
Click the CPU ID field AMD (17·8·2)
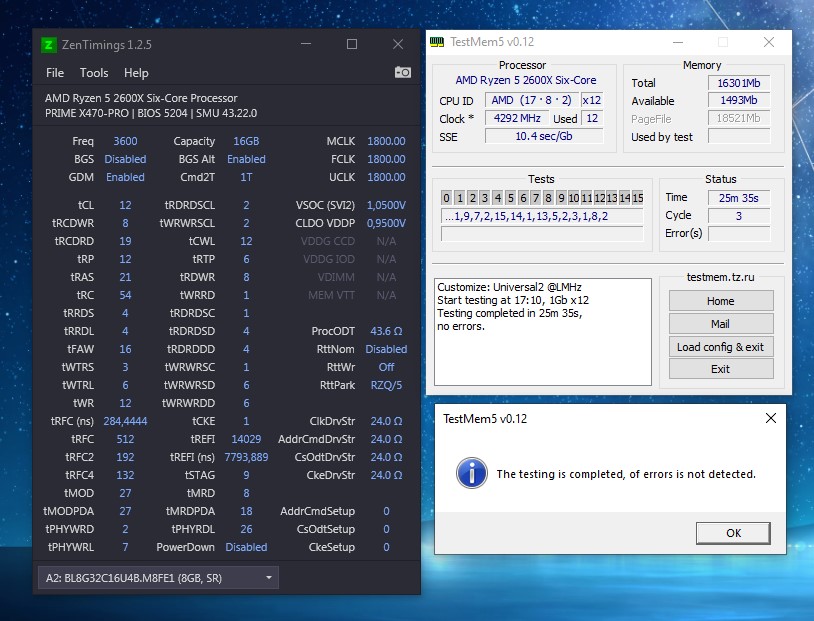[531, 100]
